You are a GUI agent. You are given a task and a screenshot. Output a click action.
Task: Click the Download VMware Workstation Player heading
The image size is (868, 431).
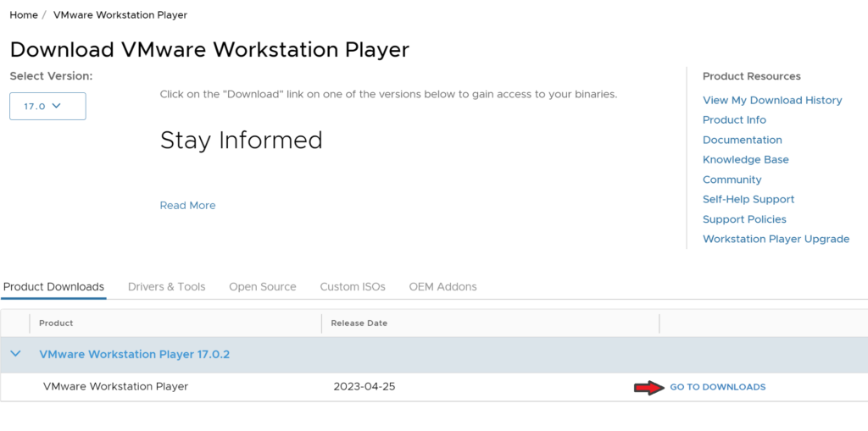(x=210, y=50)
